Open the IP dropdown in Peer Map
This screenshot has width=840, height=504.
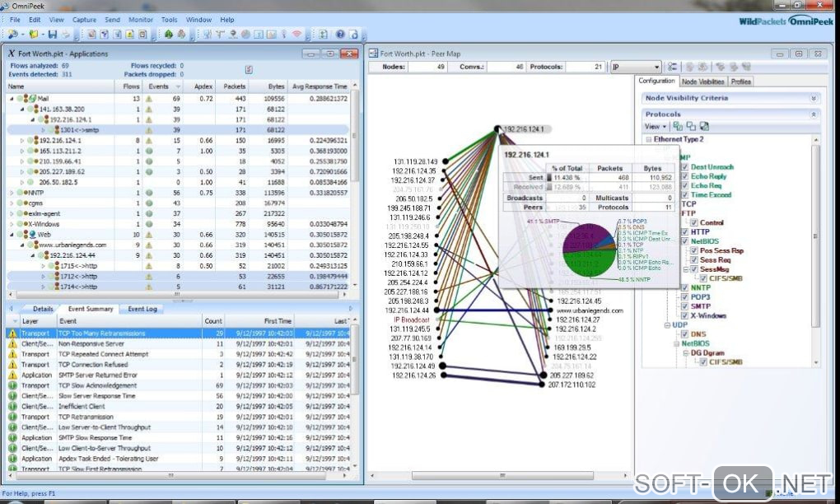click(636, 67)
